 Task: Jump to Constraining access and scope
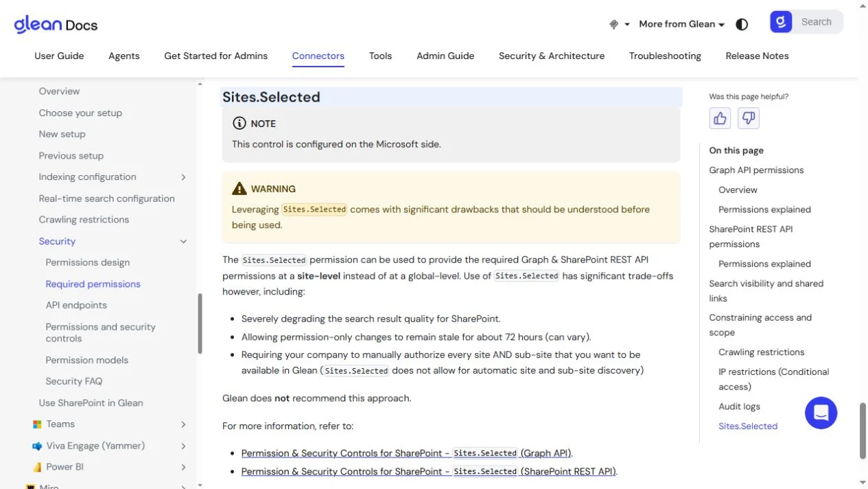760,325
